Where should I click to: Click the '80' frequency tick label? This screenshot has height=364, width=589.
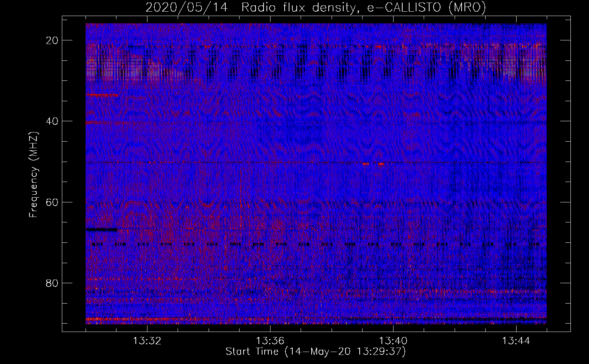[x=52, y=283]
